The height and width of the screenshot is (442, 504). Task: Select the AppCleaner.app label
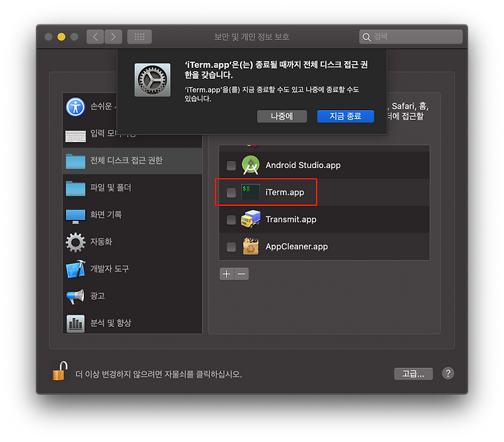tap(296, 247)
